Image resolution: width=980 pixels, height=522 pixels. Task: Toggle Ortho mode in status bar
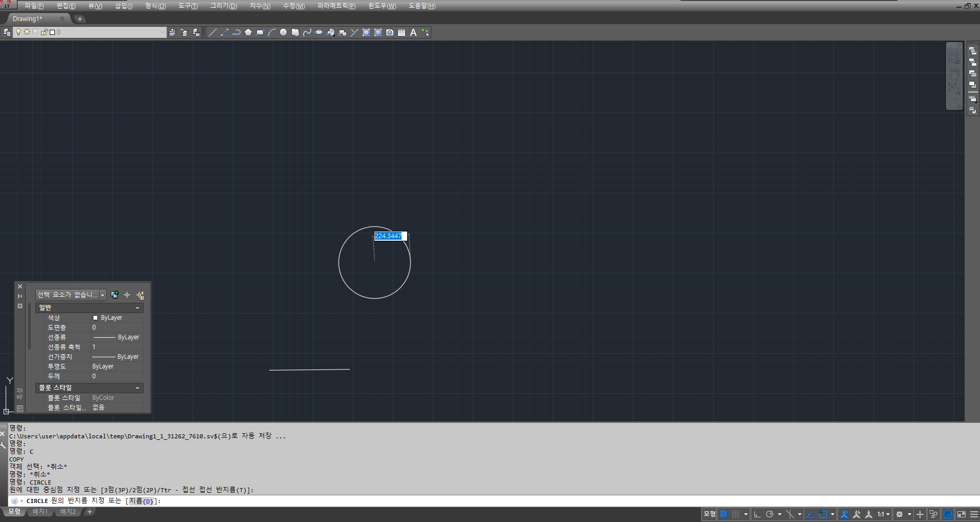pyautogui.click(x=757, y=514)
